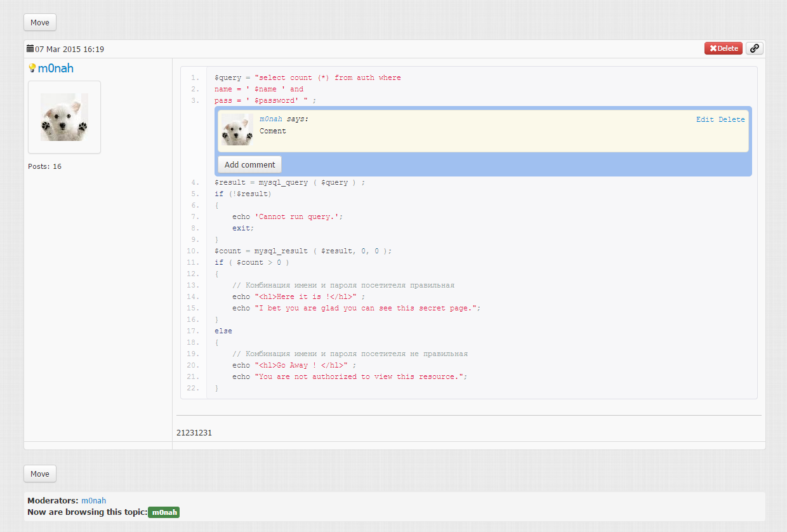Click the lightbulb status icon near username

point(32,68)
